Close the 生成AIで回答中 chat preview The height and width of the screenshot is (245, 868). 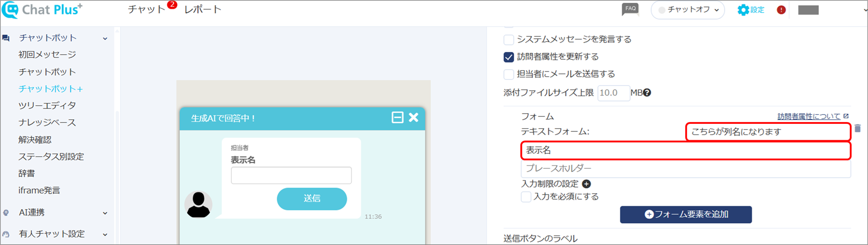[413, 117]
